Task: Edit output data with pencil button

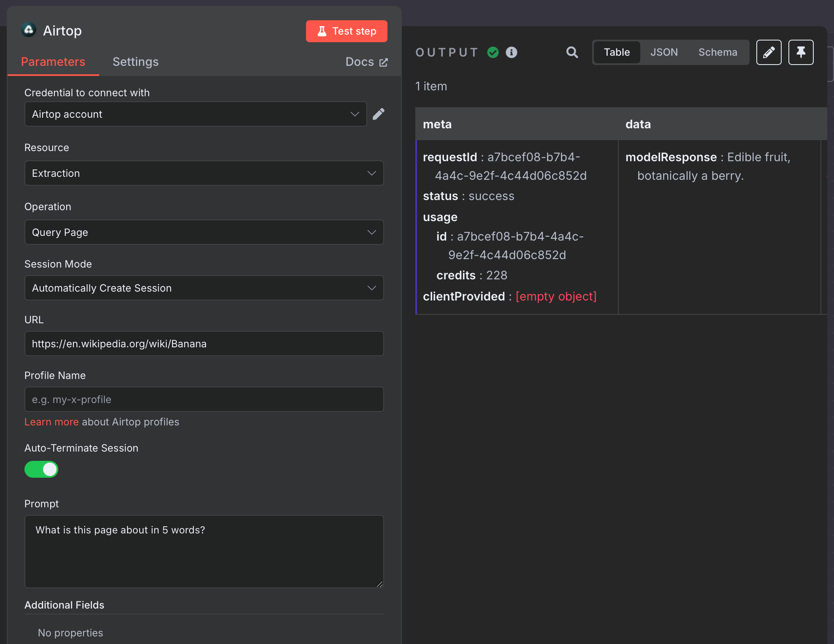Action: click(x=769, y=52)
